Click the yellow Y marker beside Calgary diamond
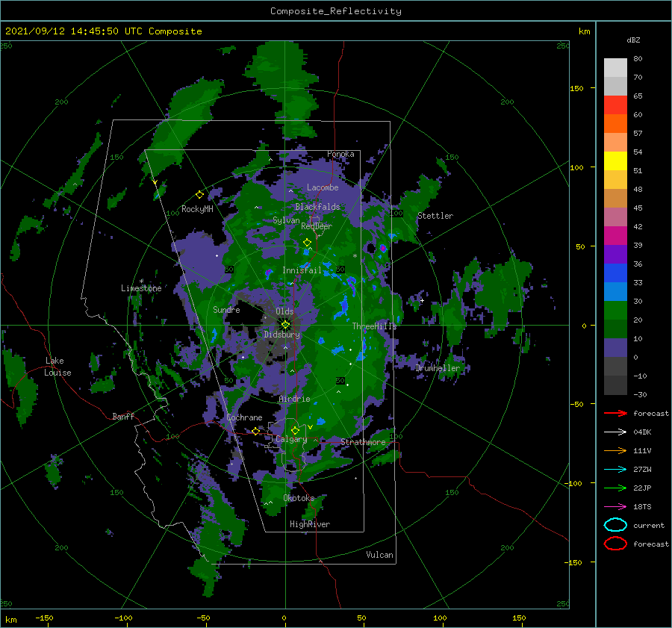Viewport: 672px width, 628px height. click(x=311, y=427)
